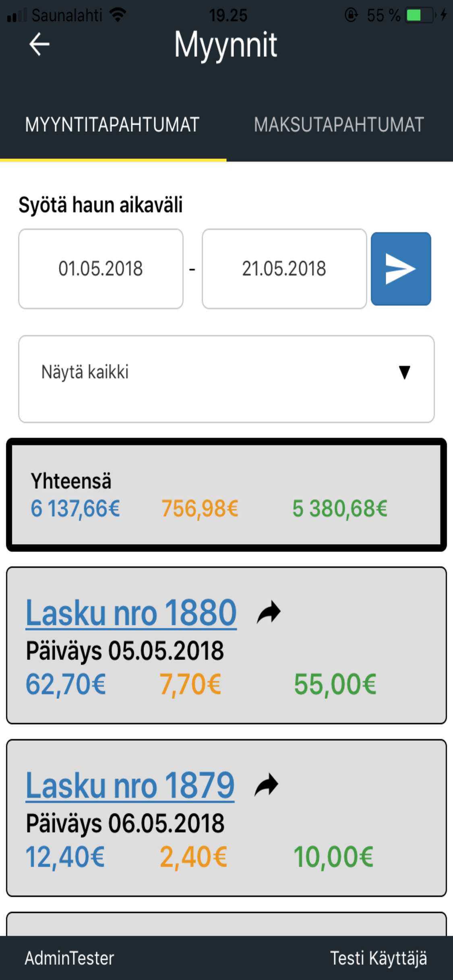Switch to MAKSUTAPAHTUMAT tab
Viewport: 453px width, 980px height.
tap(339, 125)
